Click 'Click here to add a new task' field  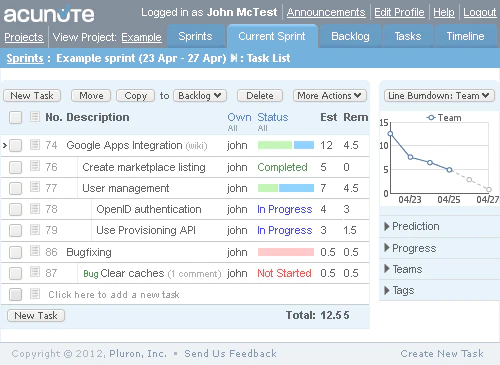[114, 295]
